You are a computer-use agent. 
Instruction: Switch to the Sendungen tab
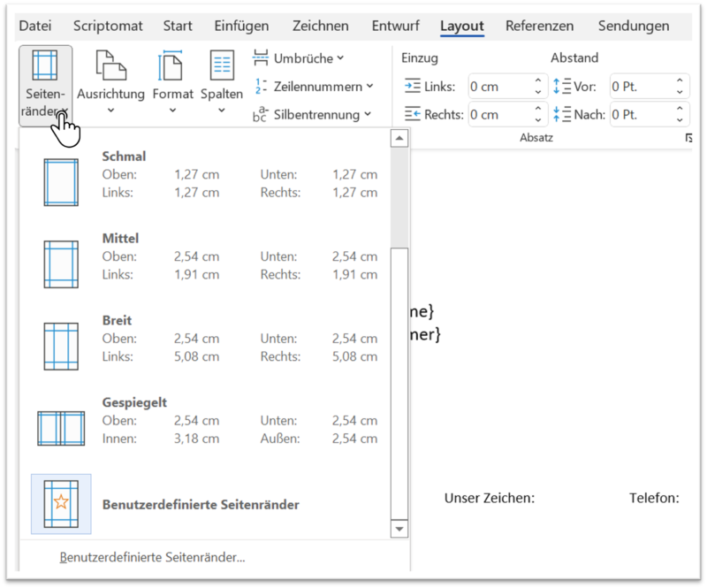tap(634, 26)
